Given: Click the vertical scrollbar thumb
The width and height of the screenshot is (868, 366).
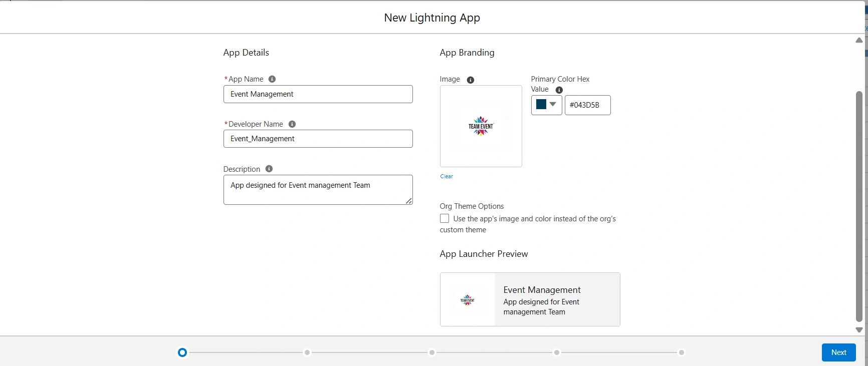Looking at the screenshot, I should (859, 206).
